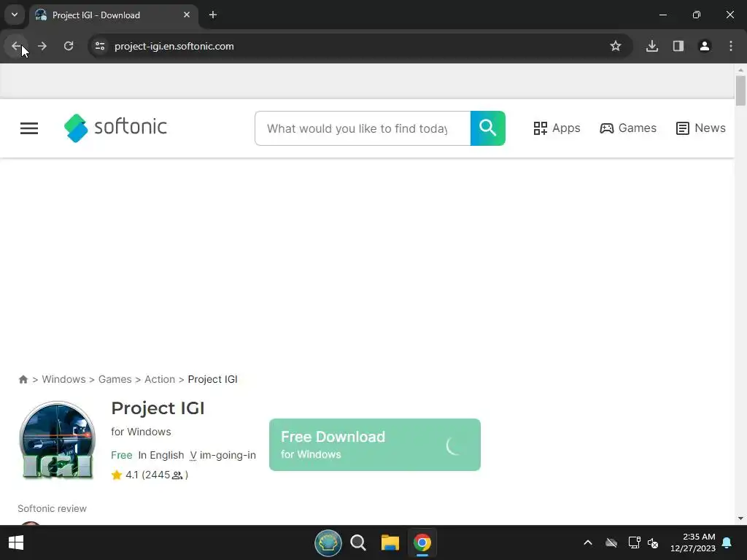Click the OneDrive cloud tray icon
Viewport: 747px width, 560px height.
pos(611,542)
